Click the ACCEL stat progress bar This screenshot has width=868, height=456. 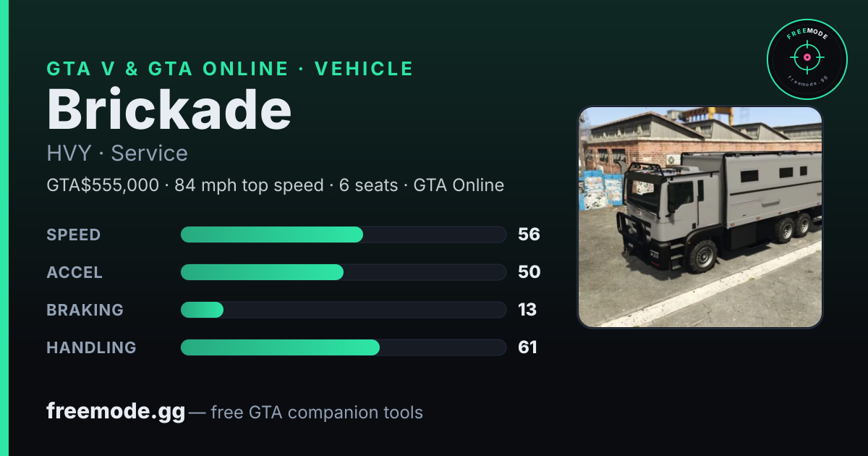(343, 272)
